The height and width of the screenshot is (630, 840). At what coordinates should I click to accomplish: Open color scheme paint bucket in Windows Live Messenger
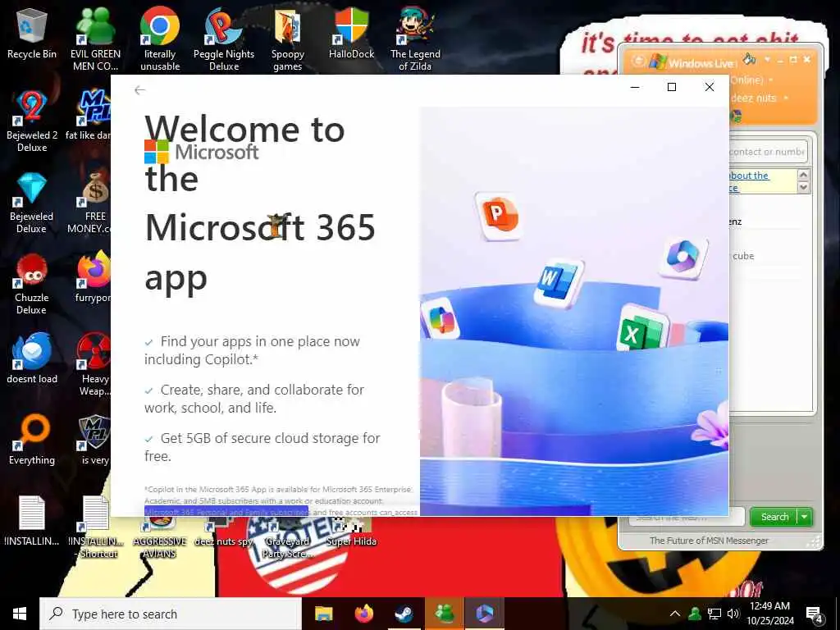pos(750,59)
